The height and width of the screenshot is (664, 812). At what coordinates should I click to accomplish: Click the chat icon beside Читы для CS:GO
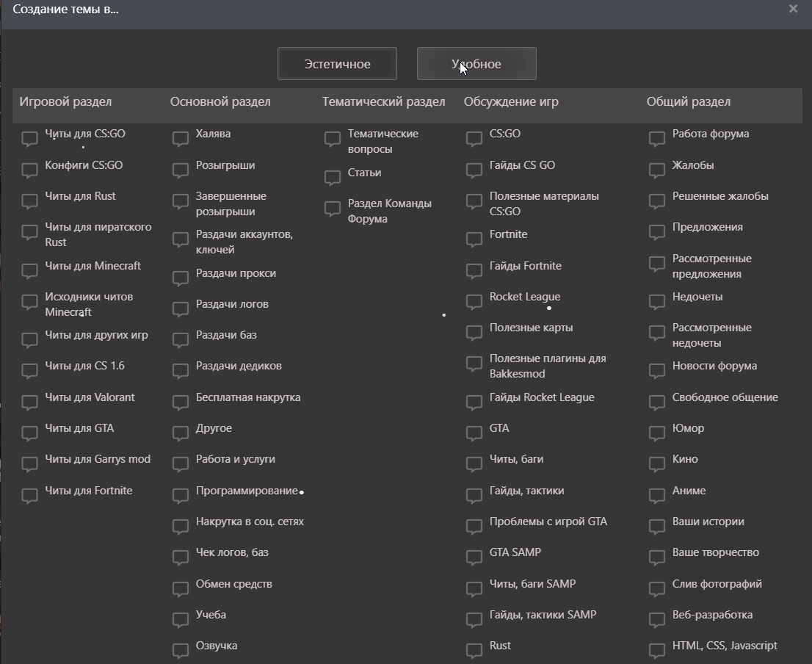[x=29, y=139]
